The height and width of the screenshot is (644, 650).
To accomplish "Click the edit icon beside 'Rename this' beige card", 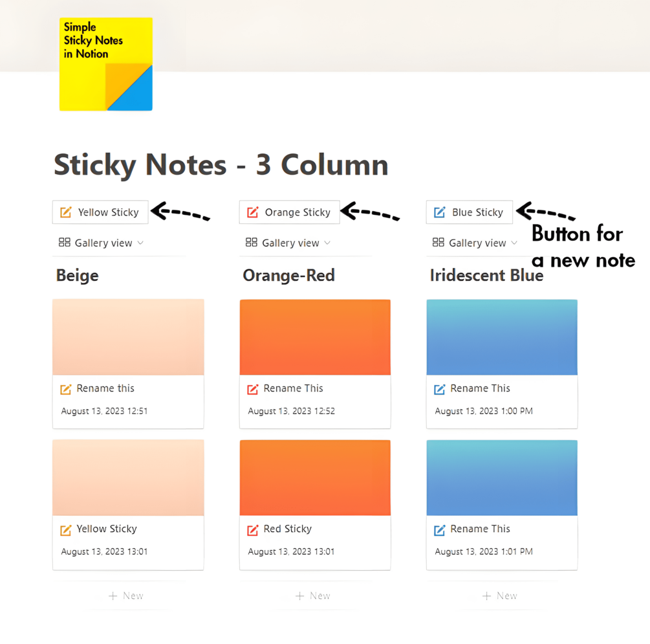I will (66, 389).
